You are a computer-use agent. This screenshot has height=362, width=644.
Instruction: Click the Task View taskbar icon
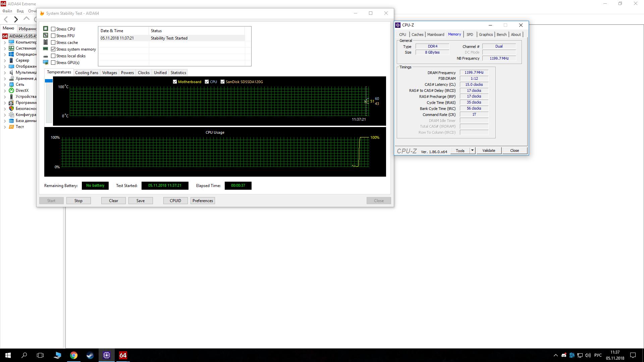[40, 355]
